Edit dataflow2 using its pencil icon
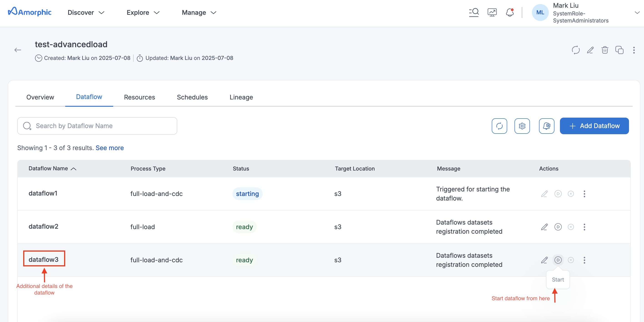 [x=544, y=227]
